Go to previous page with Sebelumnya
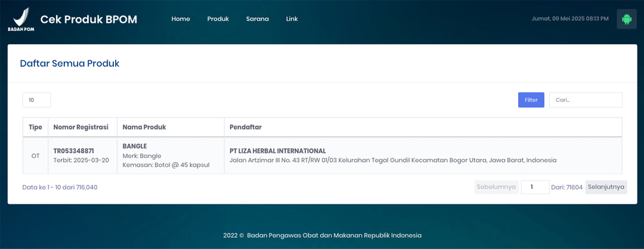This screenshot has height=249, width=644. 496,187
